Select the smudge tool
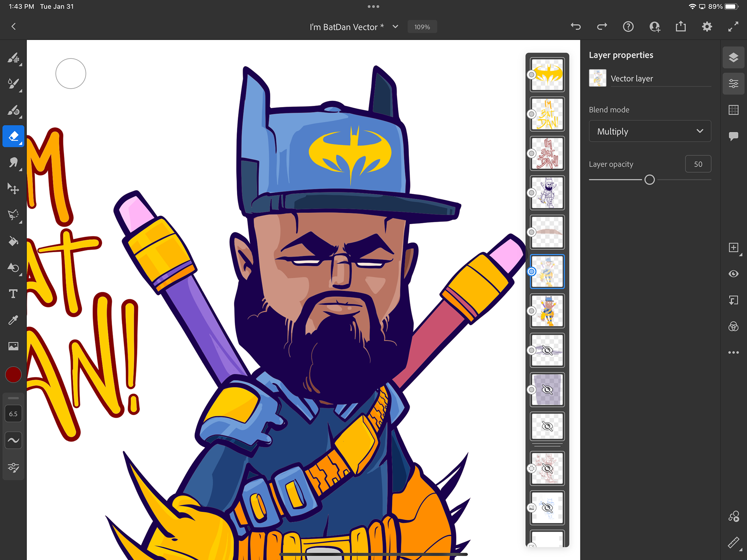Screen dimensions: 747x560 tap(13, 162)
